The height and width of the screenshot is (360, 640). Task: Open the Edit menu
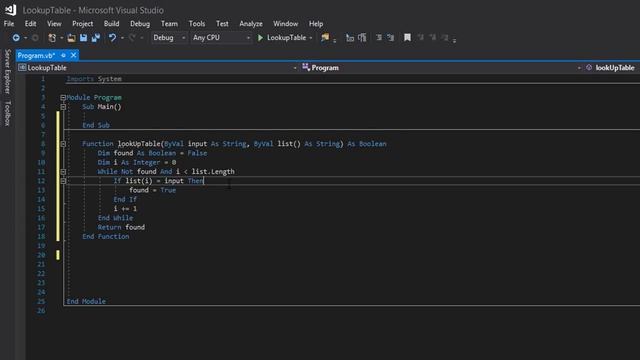pyautogui.click(x=30, y=24)
